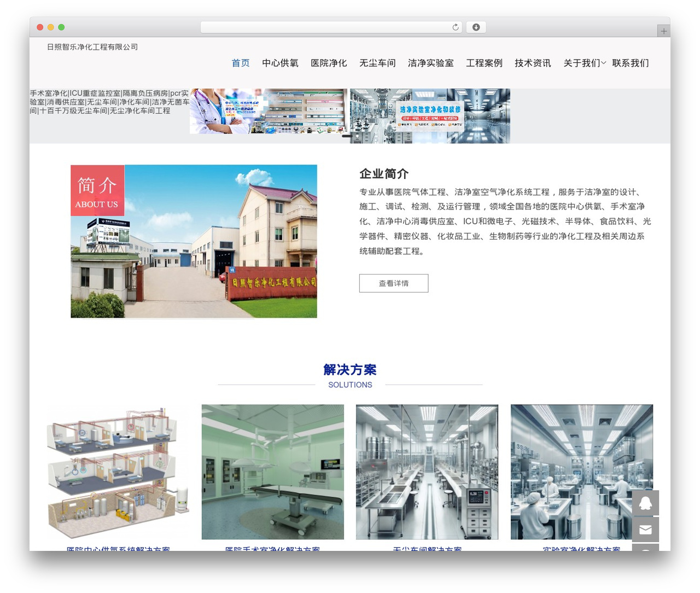Image resolution: width=700 pixels, height=593 pixels.
Task: Open the 首页 menu item
Action: 241,63
